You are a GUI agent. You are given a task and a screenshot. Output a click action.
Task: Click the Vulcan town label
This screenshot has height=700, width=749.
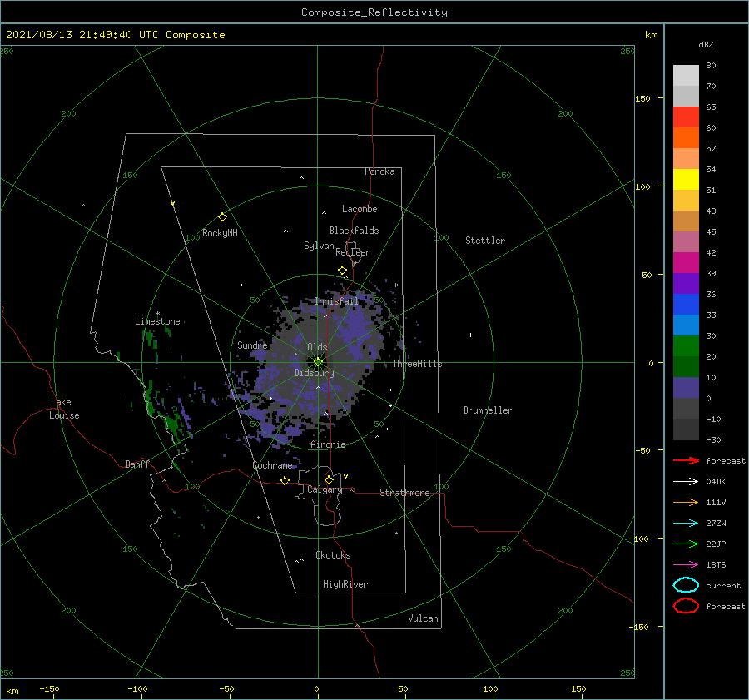(x=423, y=618)
